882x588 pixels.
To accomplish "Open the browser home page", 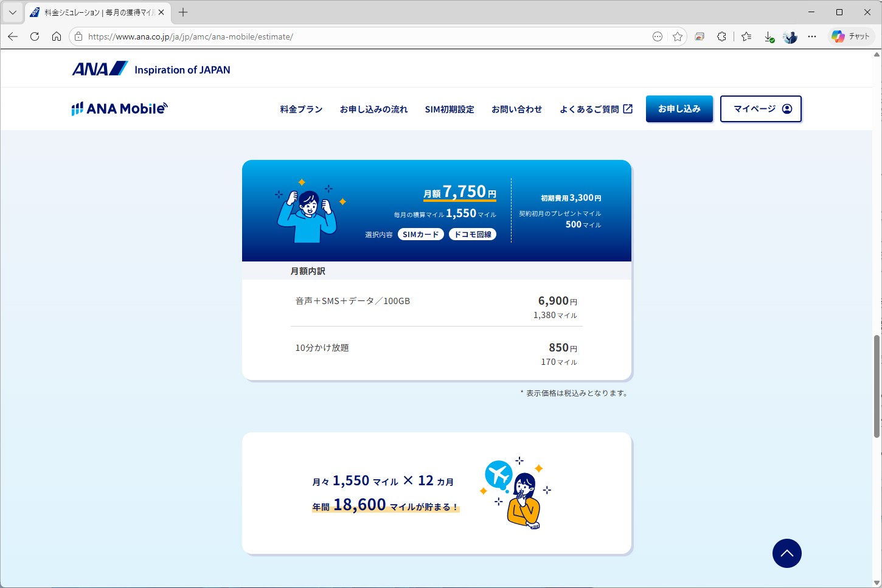I will pyautogui.click(x=57, y=36).
